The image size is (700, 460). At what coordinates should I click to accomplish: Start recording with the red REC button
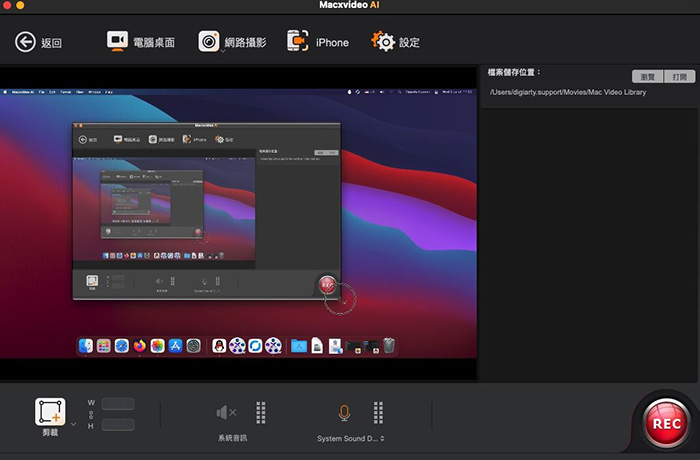(667, 423)
